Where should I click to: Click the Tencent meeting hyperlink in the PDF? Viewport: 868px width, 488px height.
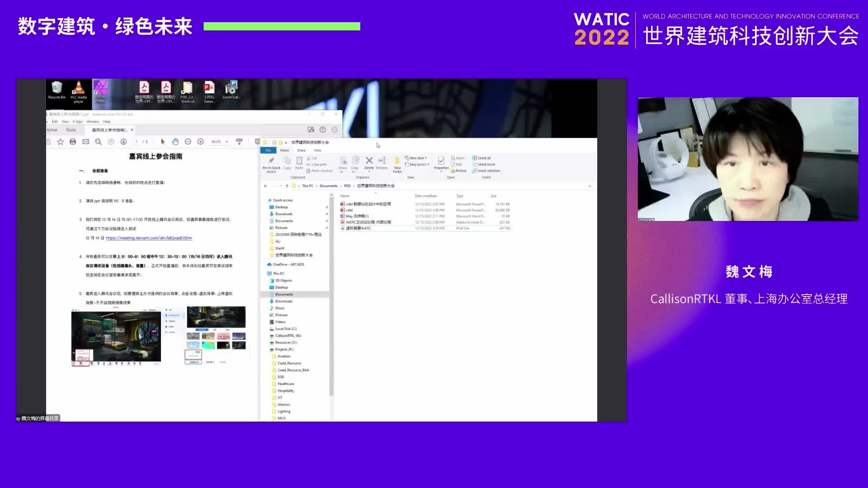[149, 238]
